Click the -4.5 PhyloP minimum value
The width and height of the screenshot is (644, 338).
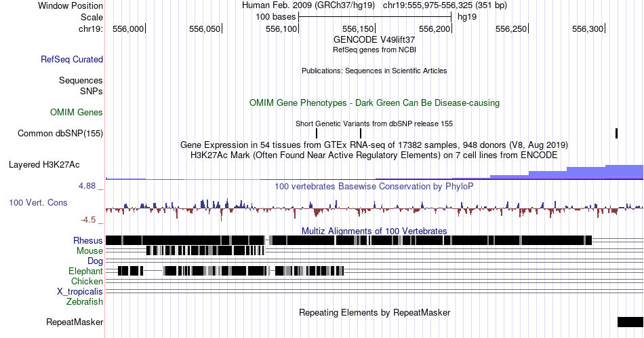[x=88, y=220]
